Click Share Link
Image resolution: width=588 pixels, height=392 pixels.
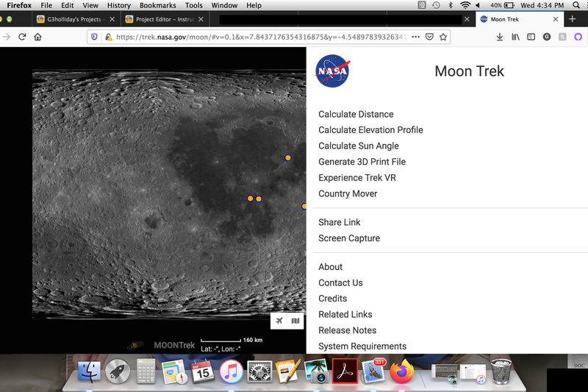(340, 222)
